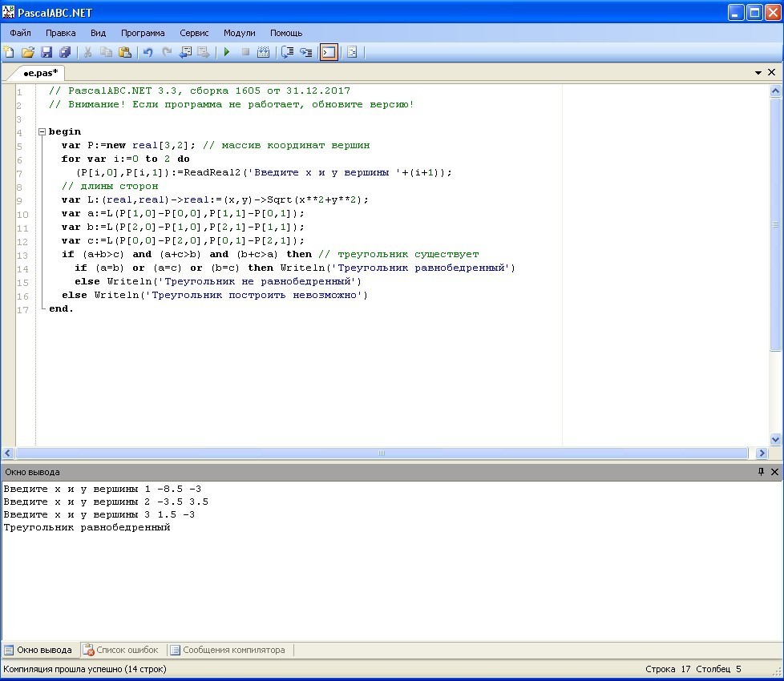Pin the output window panel

(x=761, y=472)
